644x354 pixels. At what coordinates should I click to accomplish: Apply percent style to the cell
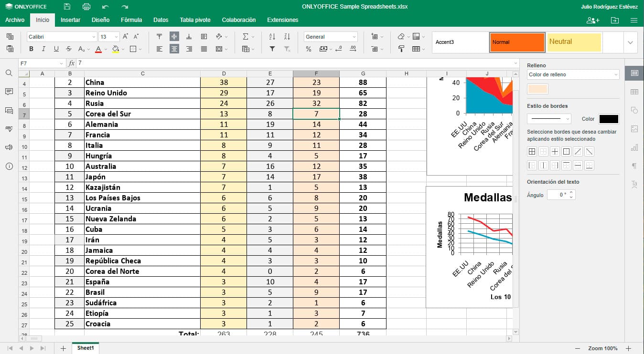pos(309,49)
